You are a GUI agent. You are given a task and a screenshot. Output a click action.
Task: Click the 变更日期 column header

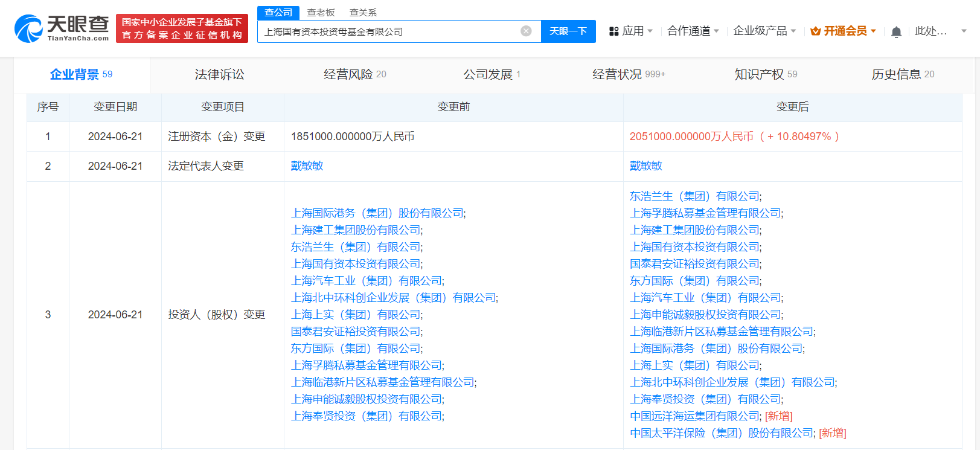tap(115, 107)
